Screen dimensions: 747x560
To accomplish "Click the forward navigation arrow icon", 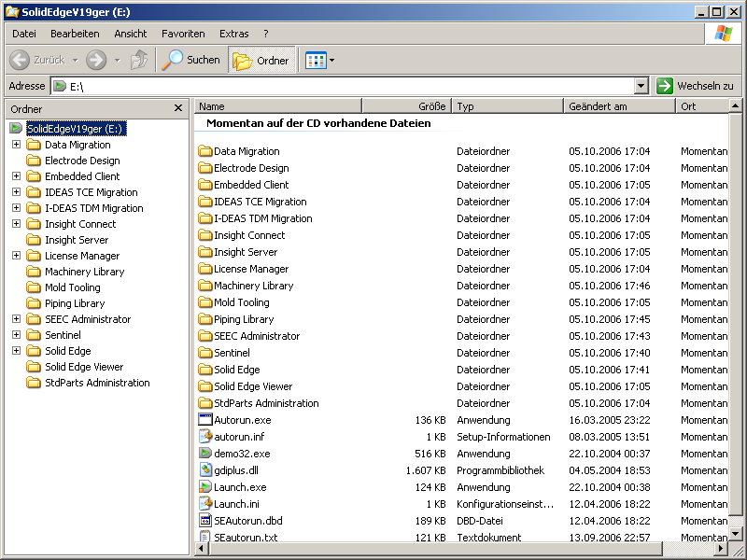I will point(96,60).
